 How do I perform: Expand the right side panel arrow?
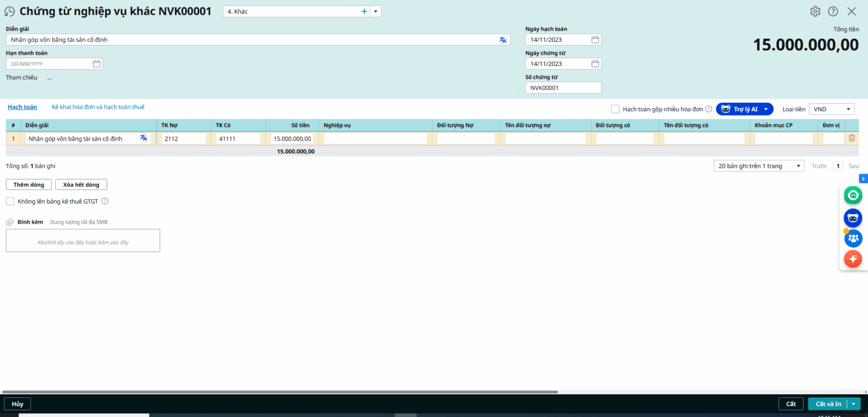[x=863, y=179]
